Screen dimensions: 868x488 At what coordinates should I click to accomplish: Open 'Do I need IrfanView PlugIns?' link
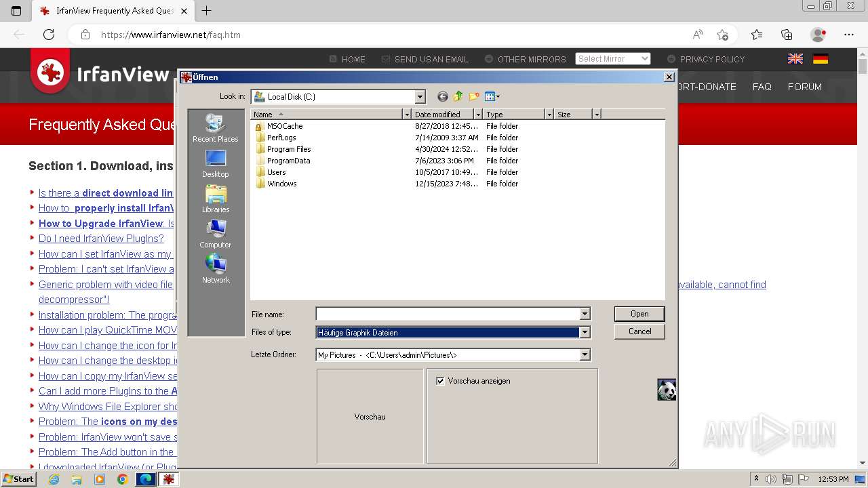pyautogui.click(x=101, y=239)
